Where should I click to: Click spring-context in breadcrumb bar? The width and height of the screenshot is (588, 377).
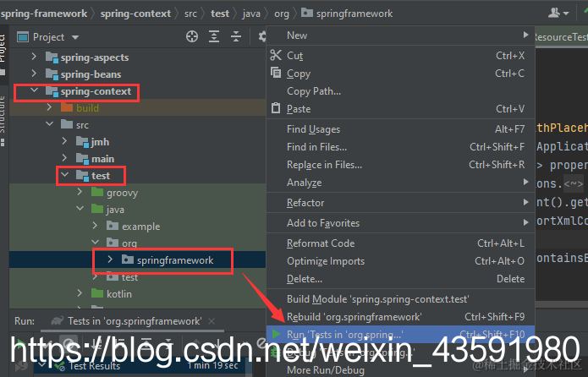[135, 14]
